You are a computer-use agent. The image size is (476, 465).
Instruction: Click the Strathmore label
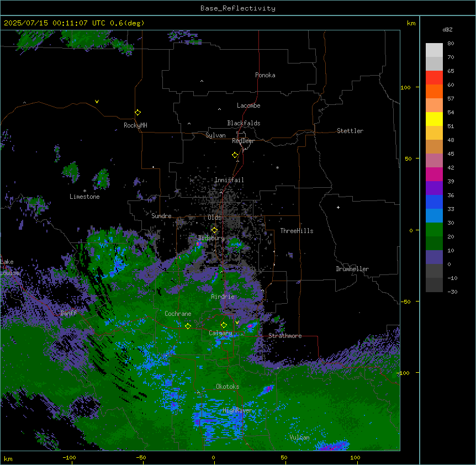click(285, 336)
